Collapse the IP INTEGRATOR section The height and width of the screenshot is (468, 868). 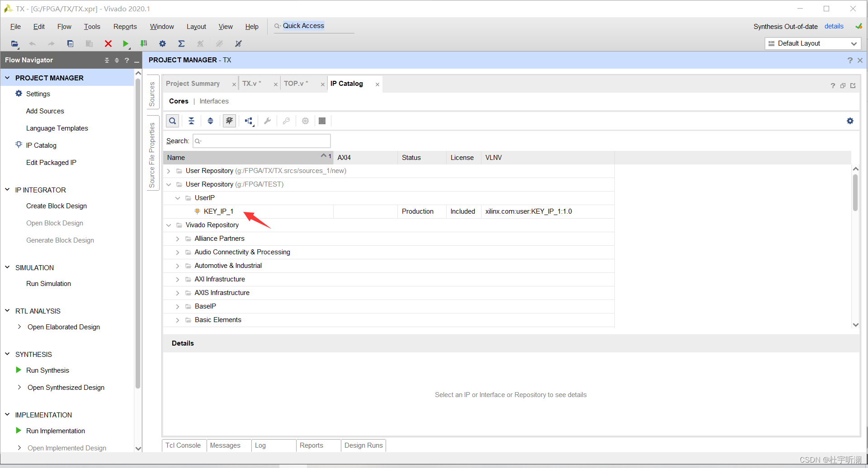(7, 190)
